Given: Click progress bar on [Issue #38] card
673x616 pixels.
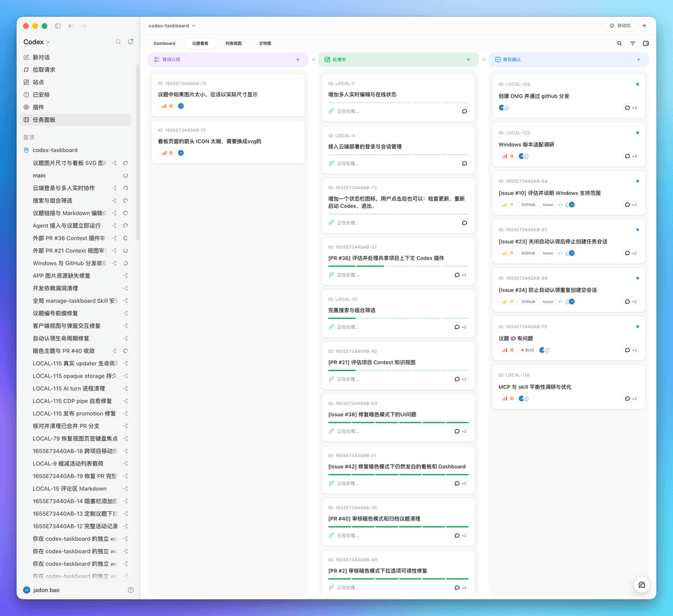Looking at the screenshot, I should 398,422.
